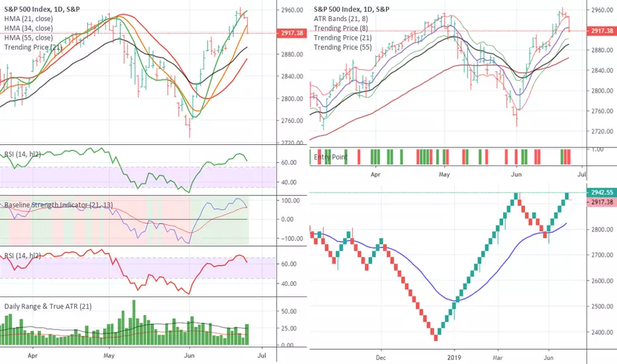Click 60.00 on the red RSI pane axis
The width and height of the screenshot is (617, 364).
(289, 264)
